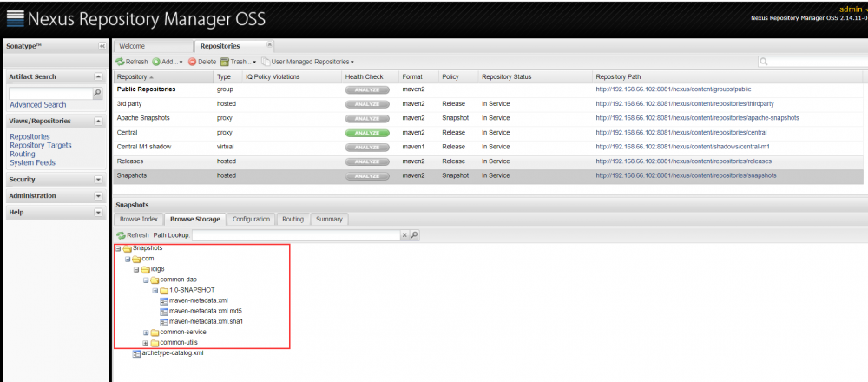Open the snapshots repository path URL
Image resolution: width=868 pixels, height=382 pixels.
pos(686,175)
